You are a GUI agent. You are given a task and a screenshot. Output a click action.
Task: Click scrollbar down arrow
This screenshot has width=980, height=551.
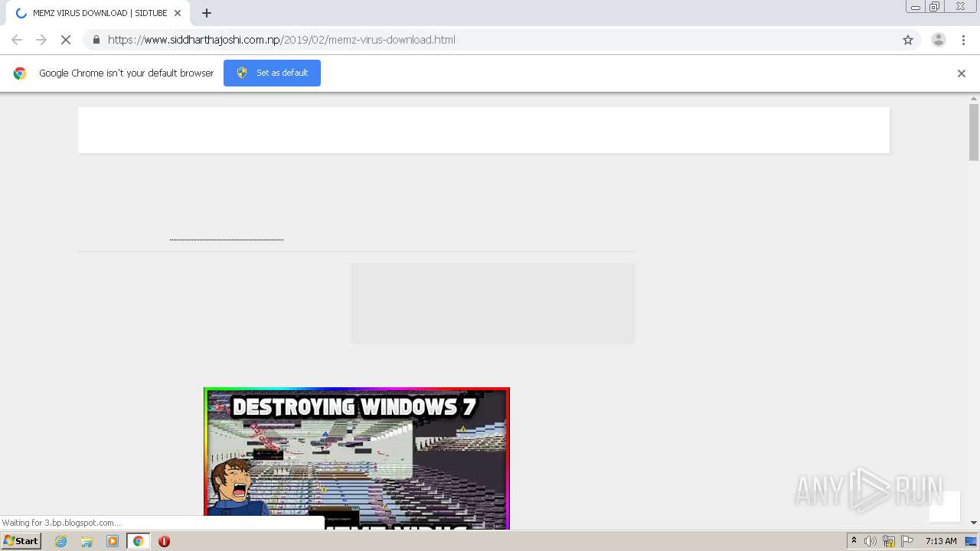point(974,523)
